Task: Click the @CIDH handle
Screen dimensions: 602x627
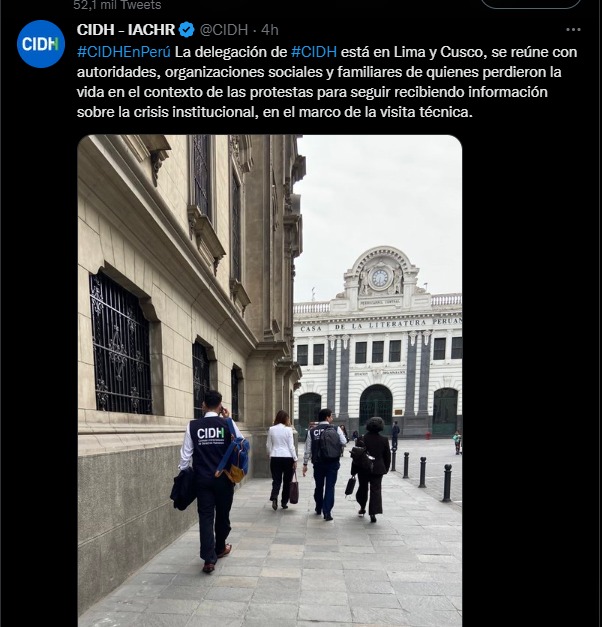Action: [224, 30]
